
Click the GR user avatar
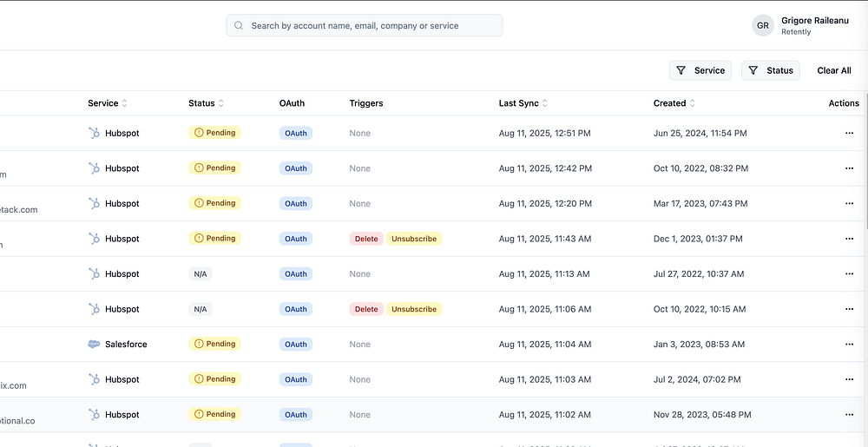coord(763,26)
